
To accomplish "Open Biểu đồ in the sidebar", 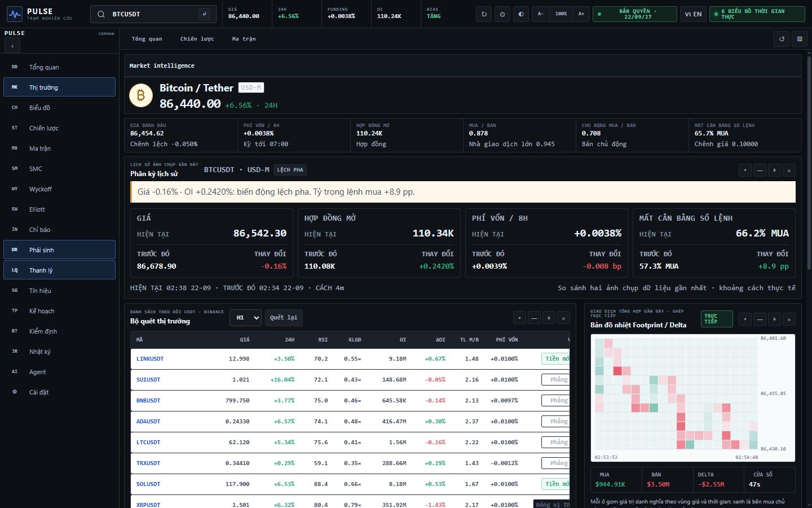I will click(x=59, y=108).
